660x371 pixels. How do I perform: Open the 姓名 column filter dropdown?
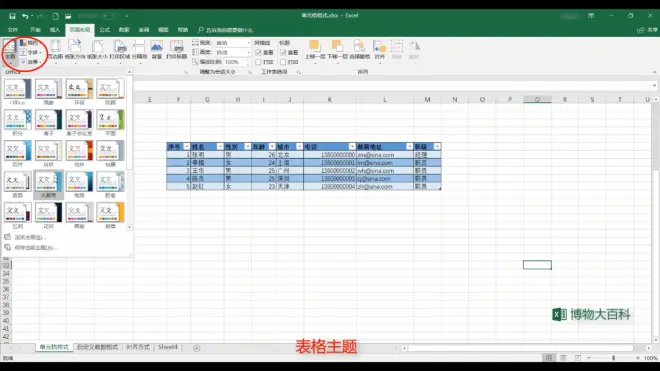pos(220,147)
